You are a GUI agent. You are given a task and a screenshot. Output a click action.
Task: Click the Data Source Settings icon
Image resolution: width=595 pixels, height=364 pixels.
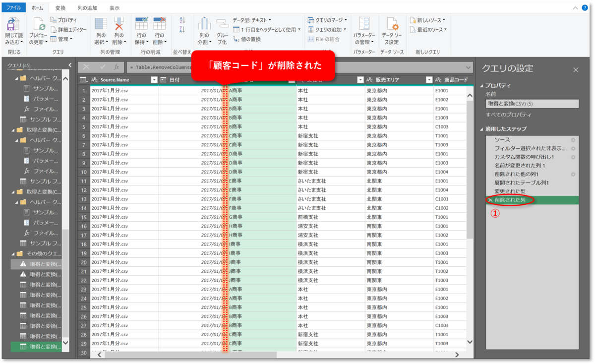(392, 23)
